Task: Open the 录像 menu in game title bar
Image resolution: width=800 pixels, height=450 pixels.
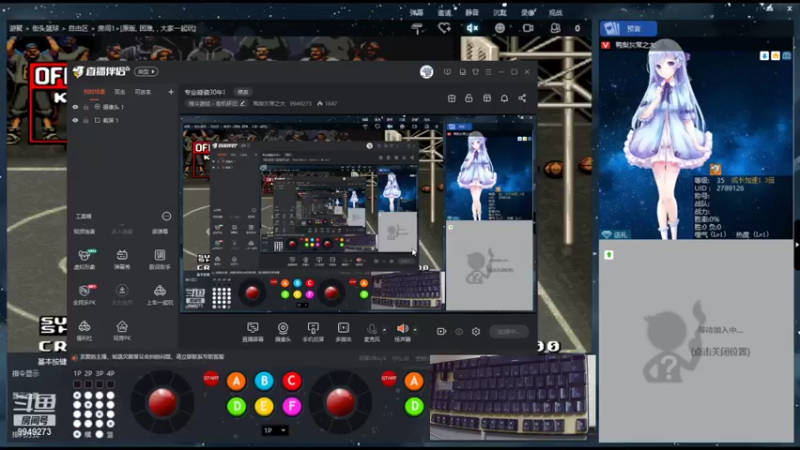Action: (x=528, y=13)
